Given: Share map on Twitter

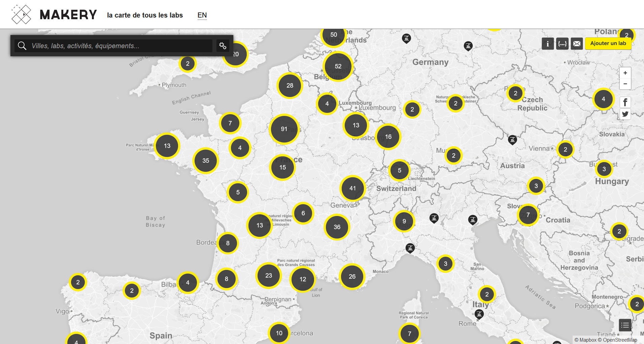Looking at the screenshot, I should click(625, 114).
